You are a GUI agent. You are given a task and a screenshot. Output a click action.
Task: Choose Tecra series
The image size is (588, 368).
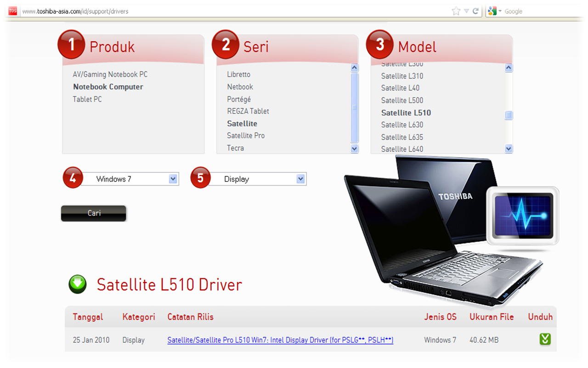[x=235, y=148]
